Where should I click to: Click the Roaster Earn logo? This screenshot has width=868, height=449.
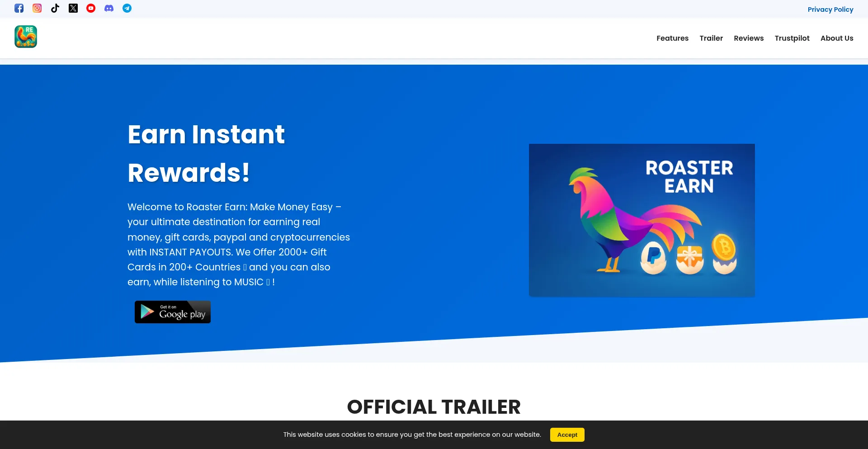[x=26, y=37]
